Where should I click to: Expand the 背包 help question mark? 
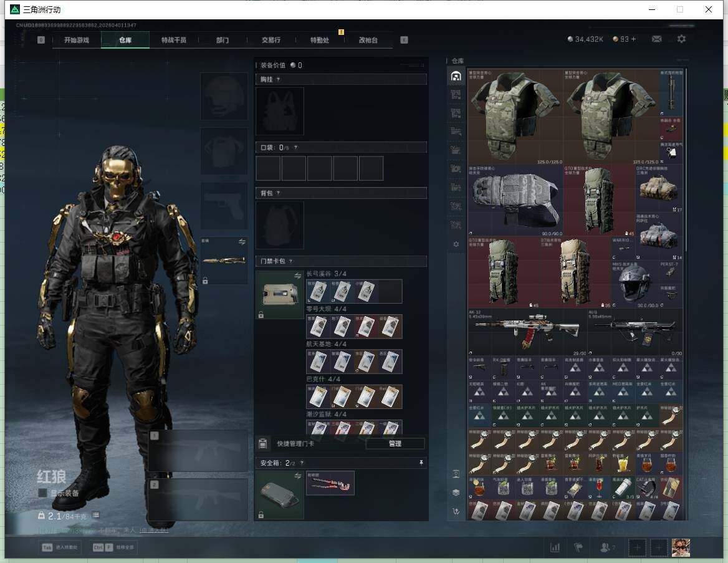278,193
